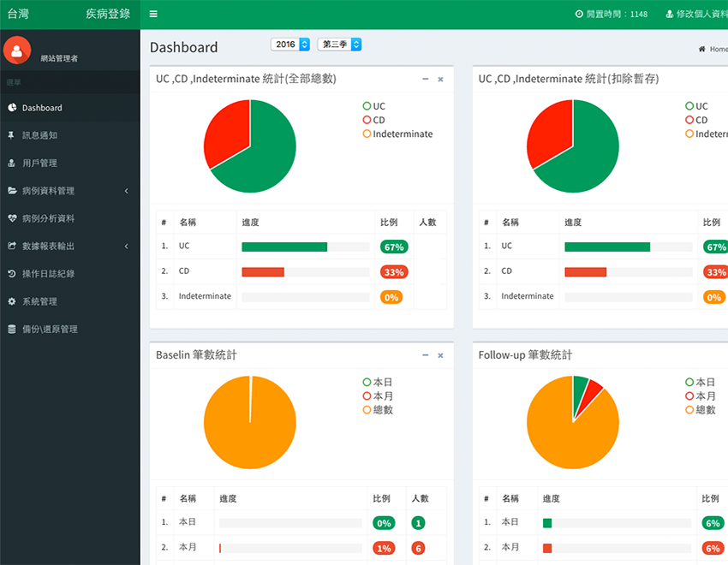
Task: Click the pin icon beside 訊息通知
Action: click(x=11, y=135)
